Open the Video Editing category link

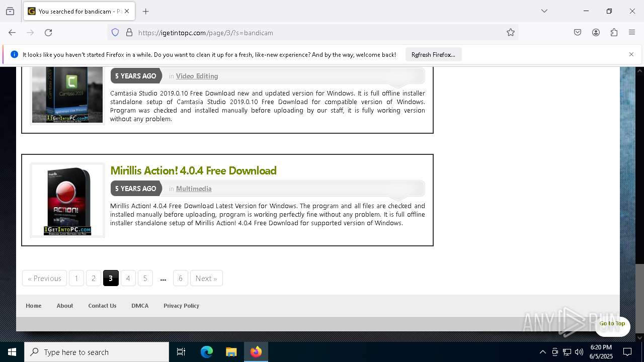coord(197,76)
